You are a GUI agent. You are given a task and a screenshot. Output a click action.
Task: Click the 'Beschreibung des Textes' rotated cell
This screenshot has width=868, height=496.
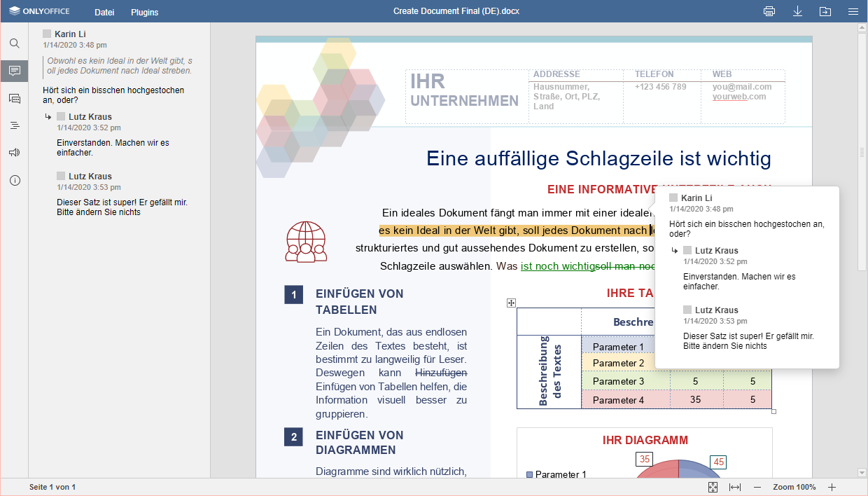549,372
